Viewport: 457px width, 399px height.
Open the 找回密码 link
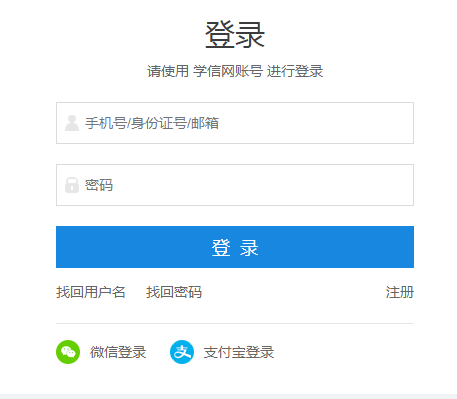tap(174, 292)
